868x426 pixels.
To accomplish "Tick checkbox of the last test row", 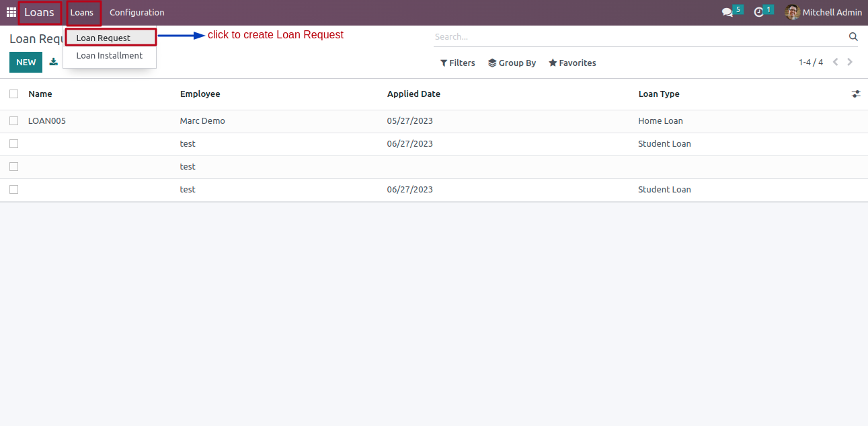I will [x=13, y=190].
